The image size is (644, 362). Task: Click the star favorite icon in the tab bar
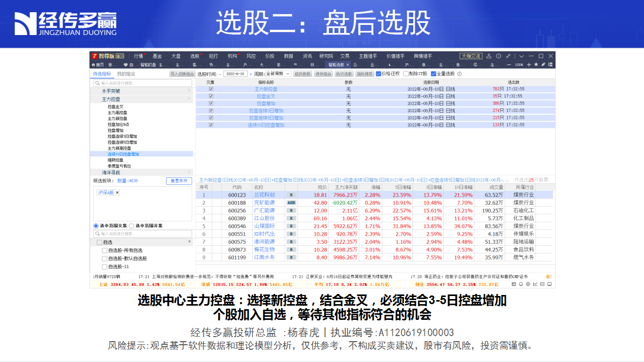(x=536, y=64)
